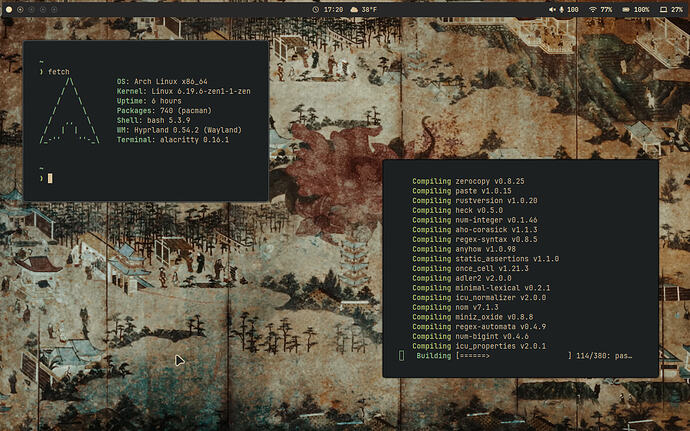Click 'Compiling once_cell v1.21.3' line
Screen dimensions: 690x431
[x=470, y=268]
